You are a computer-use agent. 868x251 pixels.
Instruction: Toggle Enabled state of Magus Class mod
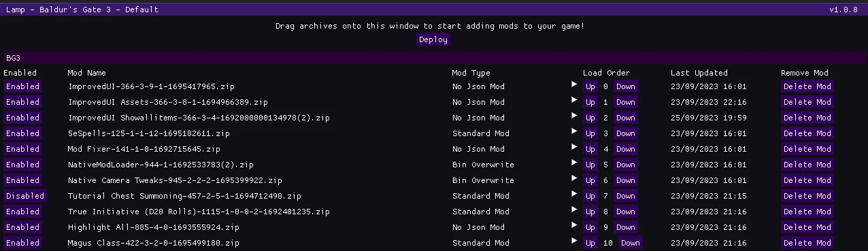(23, 243)
